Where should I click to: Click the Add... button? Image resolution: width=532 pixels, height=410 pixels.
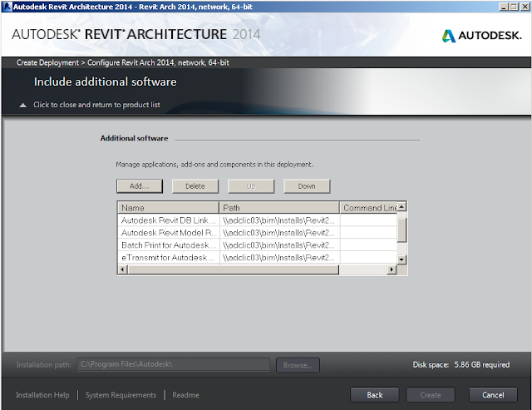[140, 186]
